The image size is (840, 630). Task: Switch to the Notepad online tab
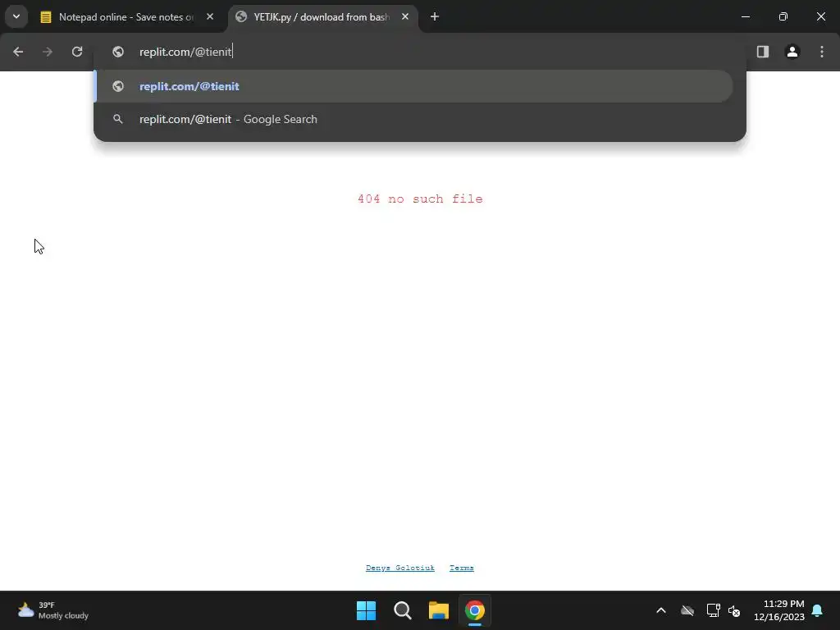(x=126, y=16)
